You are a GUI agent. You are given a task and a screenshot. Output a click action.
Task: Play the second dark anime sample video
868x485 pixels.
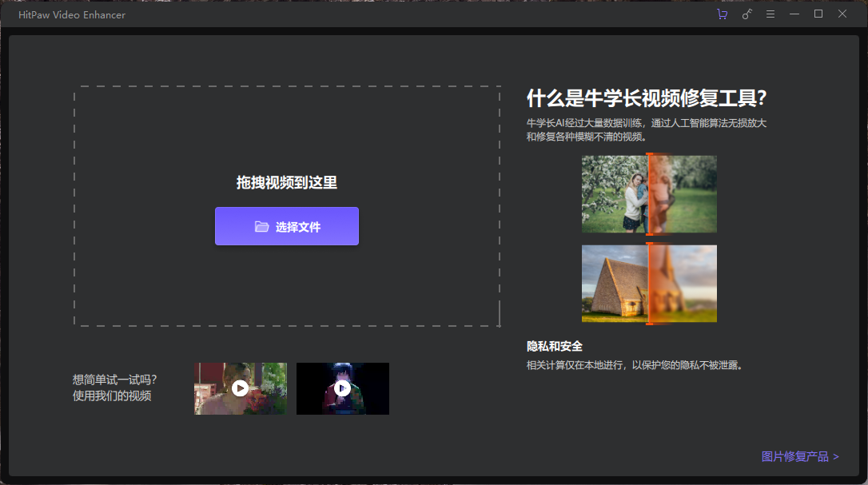coord(343,388)
